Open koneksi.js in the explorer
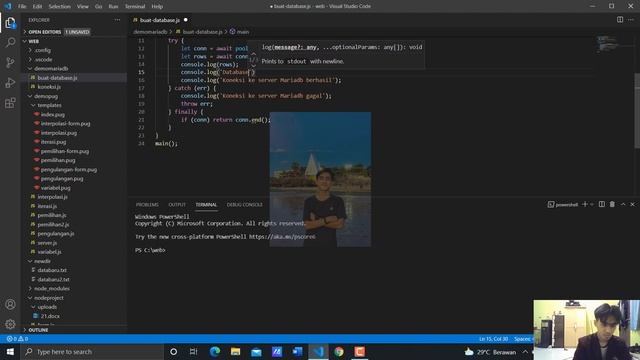This screenshot has width=640, height=360. pyautogui.click(x=49, y=87)
